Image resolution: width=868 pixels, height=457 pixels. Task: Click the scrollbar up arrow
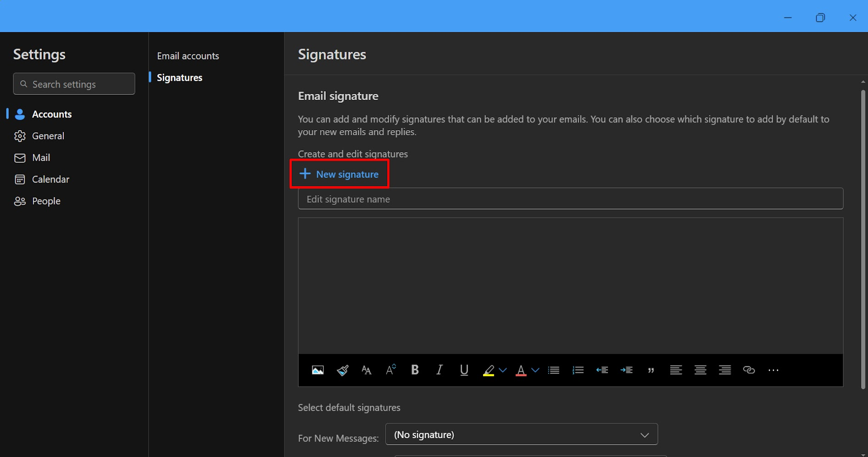pos(863,82)
